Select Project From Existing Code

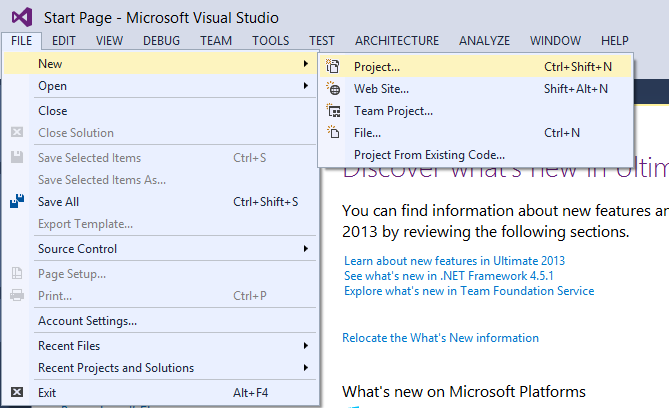[x=429, y=155]
